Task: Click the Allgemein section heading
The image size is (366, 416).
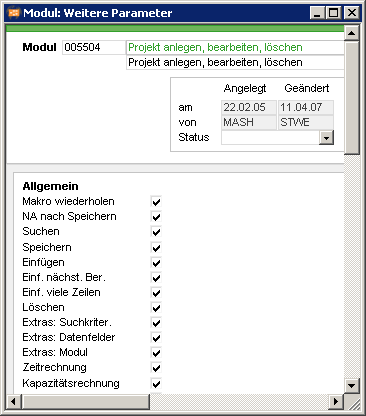Action: (x=50, y=186)
